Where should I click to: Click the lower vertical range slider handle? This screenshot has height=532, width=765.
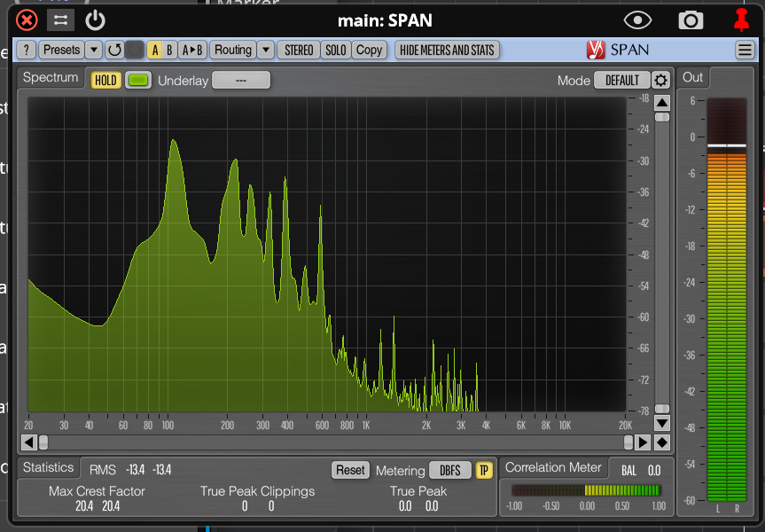click(x=662, y=409)
